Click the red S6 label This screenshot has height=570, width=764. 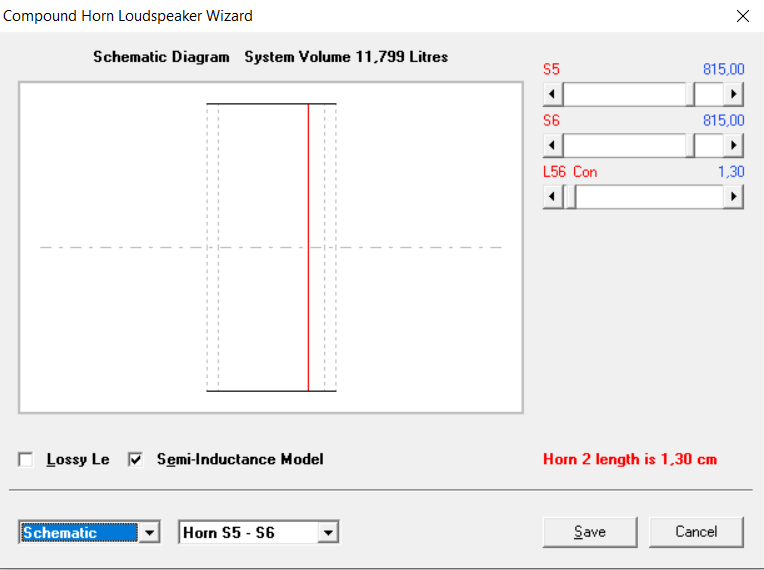coord(551,120)
